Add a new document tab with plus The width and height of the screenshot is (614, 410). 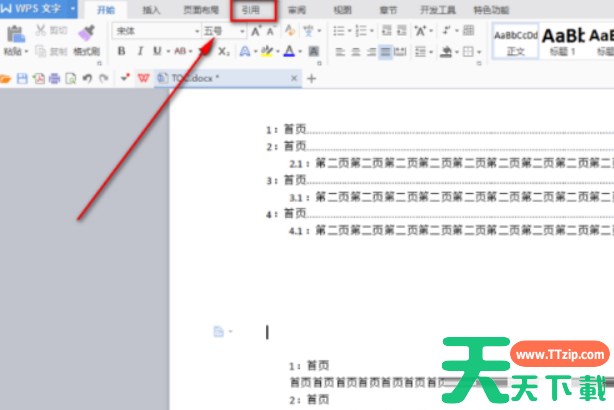coord(312,79)
